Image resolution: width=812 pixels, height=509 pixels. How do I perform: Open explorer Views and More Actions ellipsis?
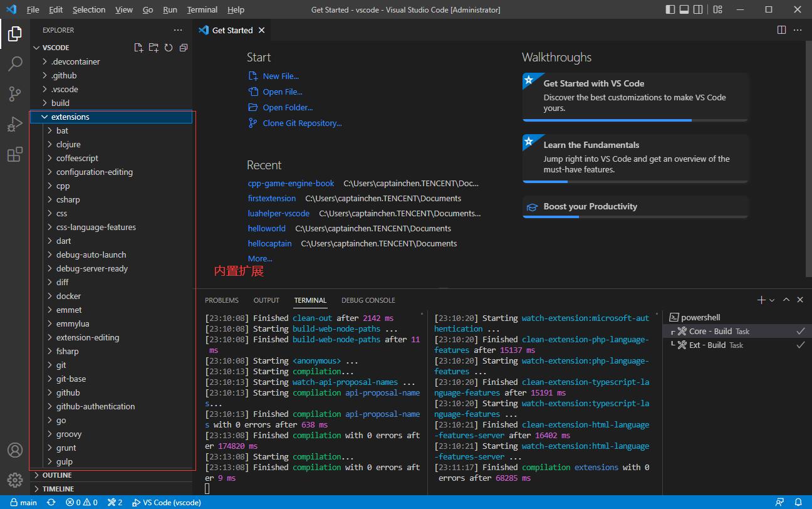pyautogui.click(x=178, y=30)
